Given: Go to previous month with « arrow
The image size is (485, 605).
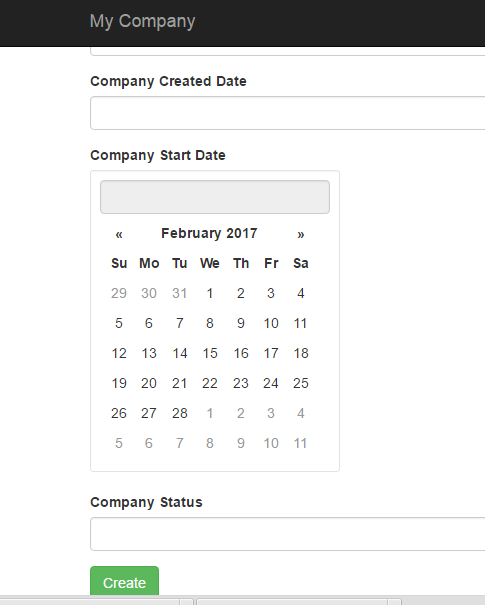Looking at the screenshot, I should [x=119, y=234].
